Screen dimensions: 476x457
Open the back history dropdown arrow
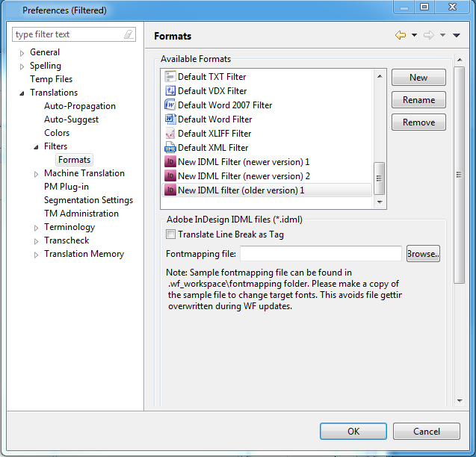click(414, 35)
